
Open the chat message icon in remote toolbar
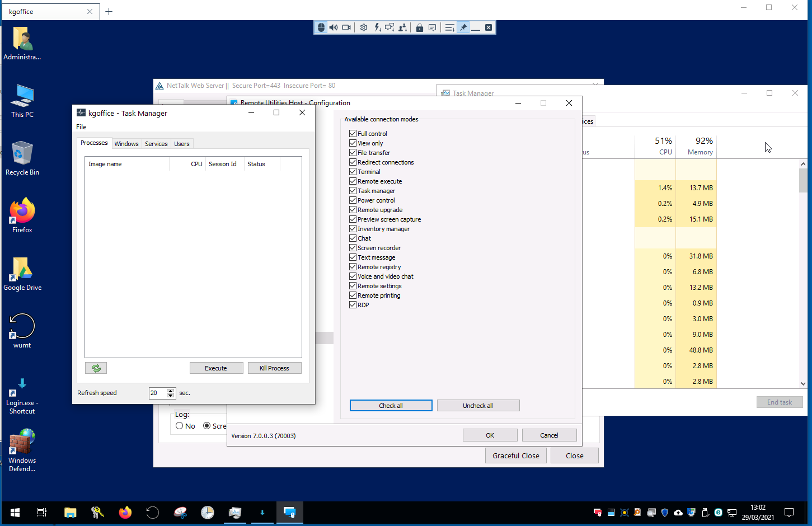coord(432,27)
